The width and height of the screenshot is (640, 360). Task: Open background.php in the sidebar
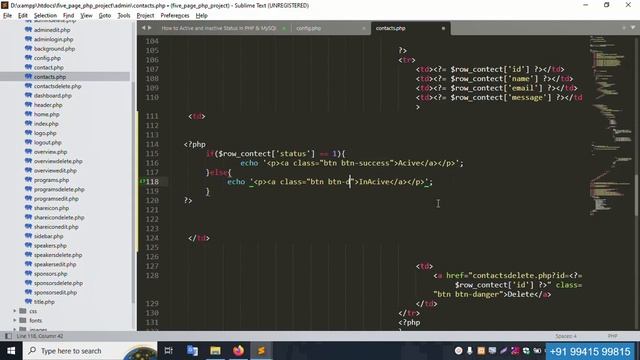pos(54,49)
